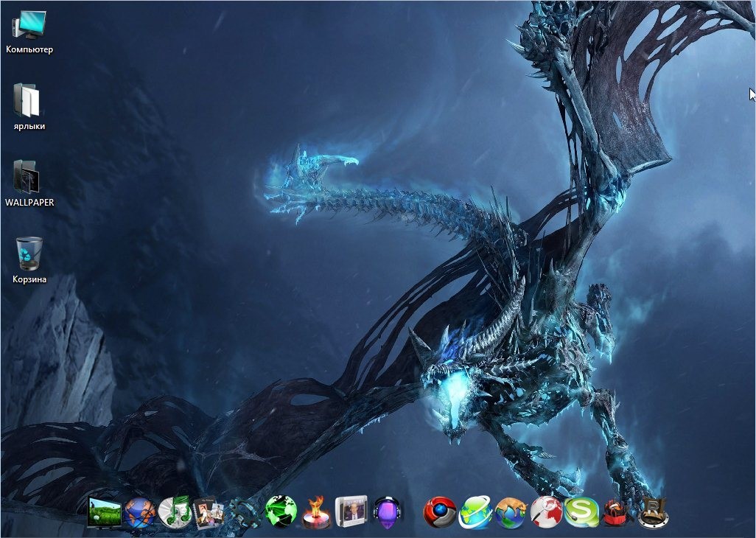Click the Компьютер label text
Screen dimensions: 756x538
pos(29,49)
